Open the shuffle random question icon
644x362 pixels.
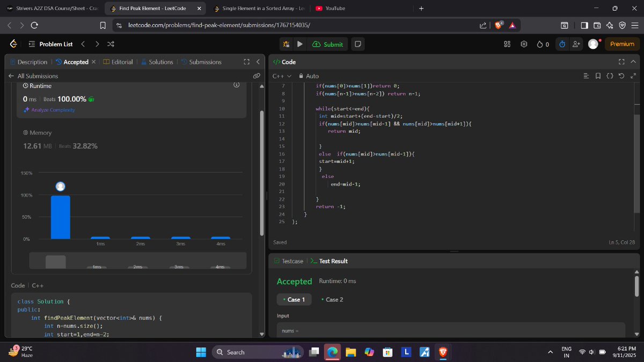(x=111, y=44)
